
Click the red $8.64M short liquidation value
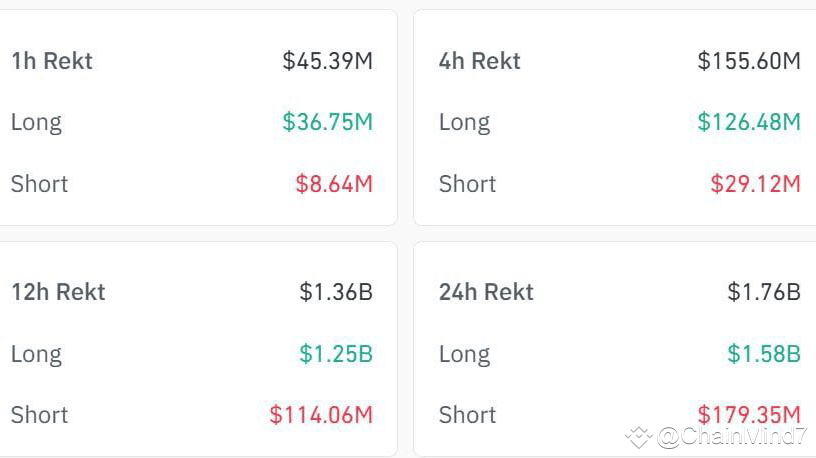(334, 184)
